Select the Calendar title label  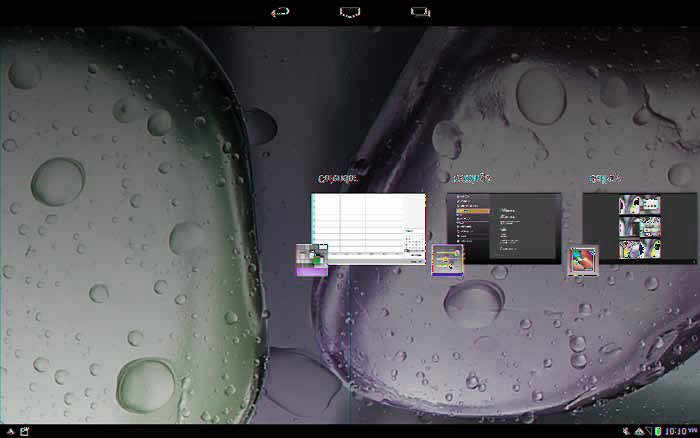tap(338, 179)
